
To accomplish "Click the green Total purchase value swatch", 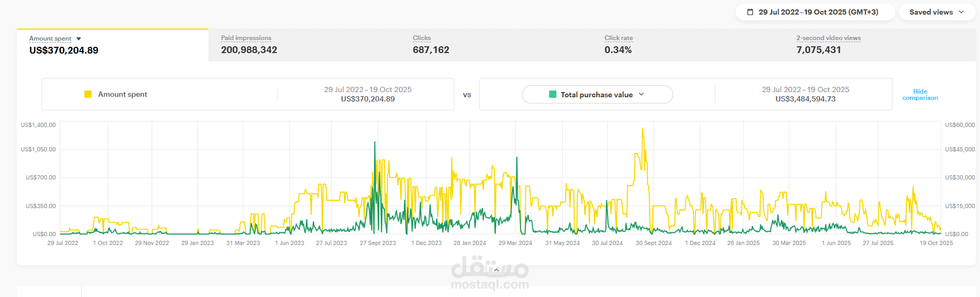I will point(553,95).
